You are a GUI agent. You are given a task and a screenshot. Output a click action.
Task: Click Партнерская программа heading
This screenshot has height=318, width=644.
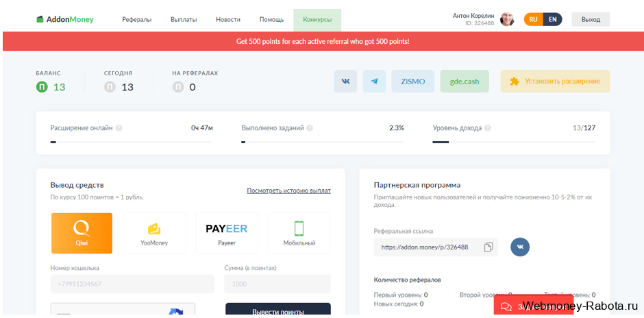click(417, 185)
